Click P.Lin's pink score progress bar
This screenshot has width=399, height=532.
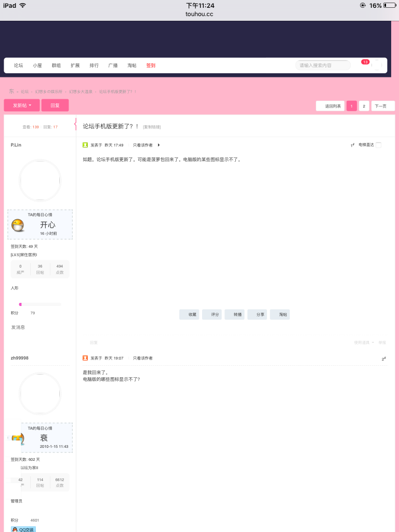40,304
